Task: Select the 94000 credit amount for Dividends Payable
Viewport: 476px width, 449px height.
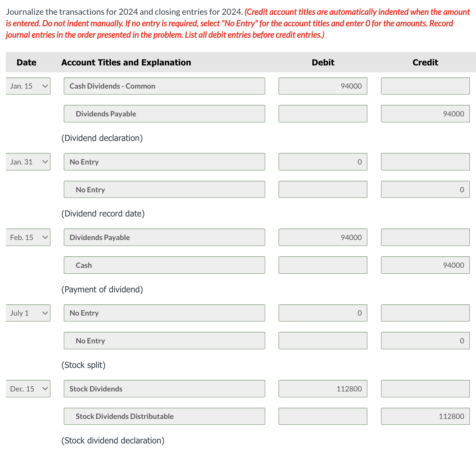Action: (x=425, y=113)
